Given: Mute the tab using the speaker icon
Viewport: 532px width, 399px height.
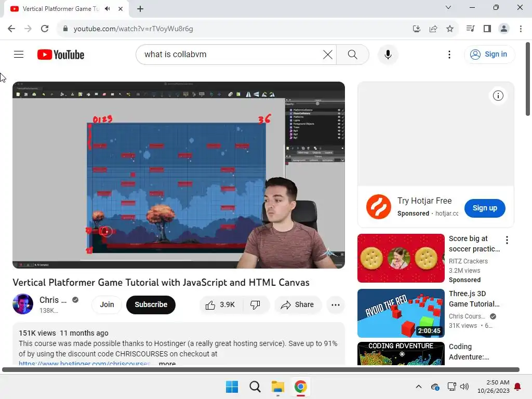Looking at the screenshot, I should [x=108, y=8].
